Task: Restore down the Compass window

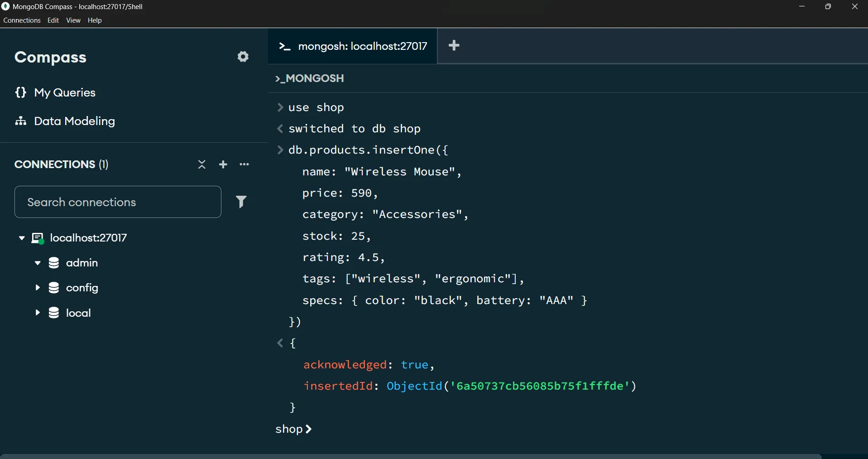Action: [829, 7]
